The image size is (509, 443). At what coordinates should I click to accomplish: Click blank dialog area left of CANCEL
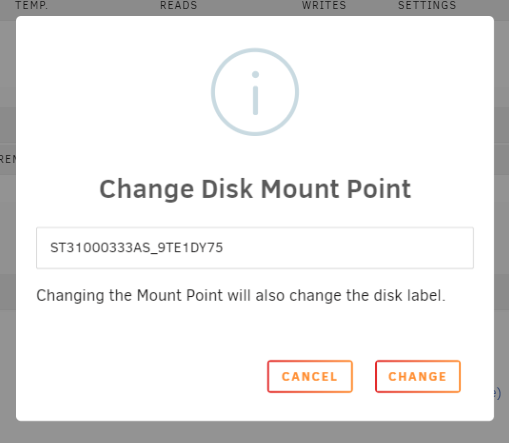coord(150,376)
